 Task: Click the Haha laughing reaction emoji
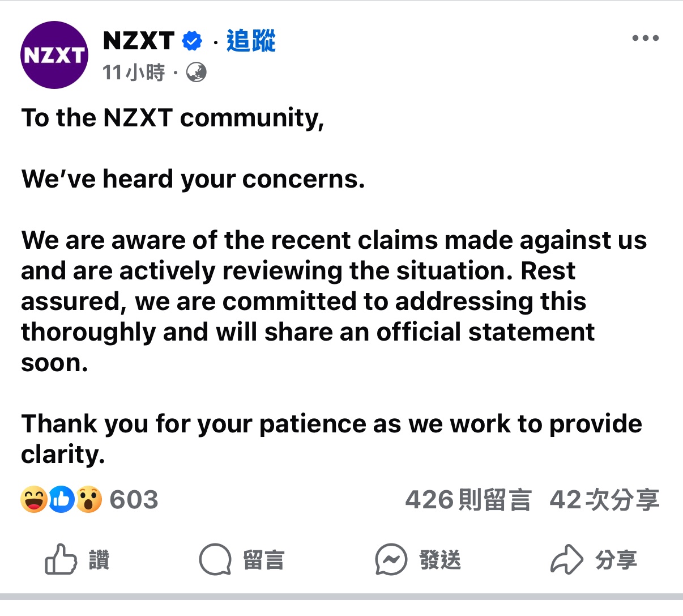click(33, 499)
